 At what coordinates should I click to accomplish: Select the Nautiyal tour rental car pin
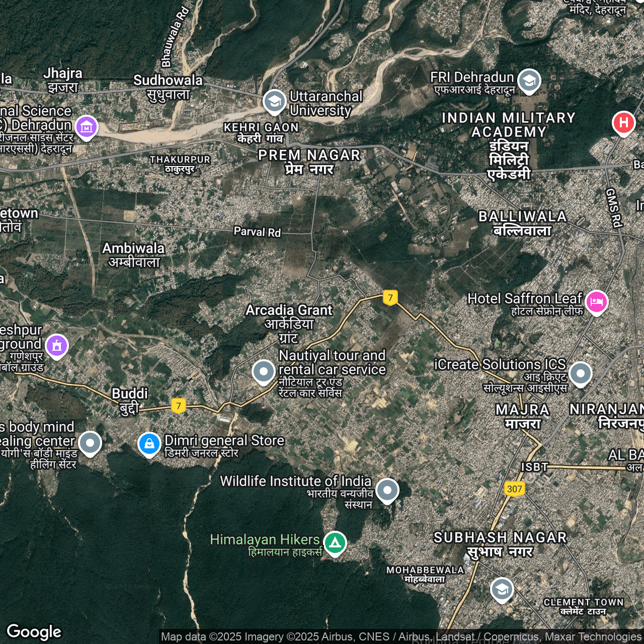(263, 372)
